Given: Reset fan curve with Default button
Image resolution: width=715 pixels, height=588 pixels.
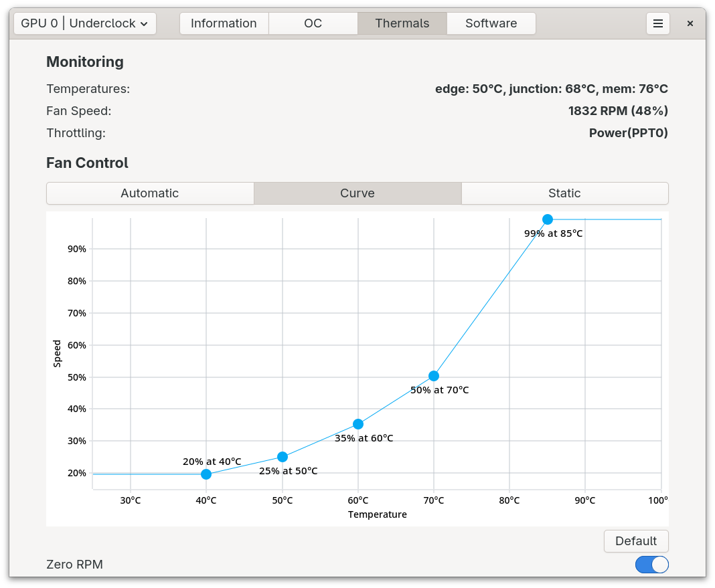Looking at the screenshot, I should [635, 541].
